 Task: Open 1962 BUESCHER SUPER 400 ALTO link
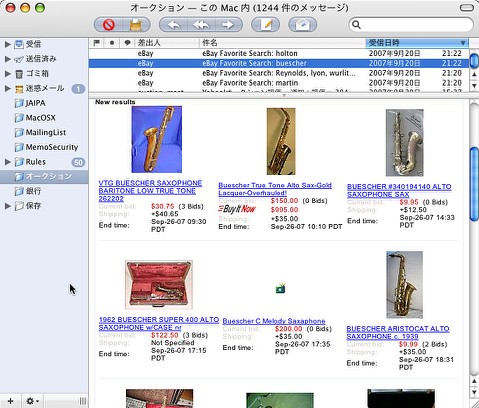click(x=159, y=323)
